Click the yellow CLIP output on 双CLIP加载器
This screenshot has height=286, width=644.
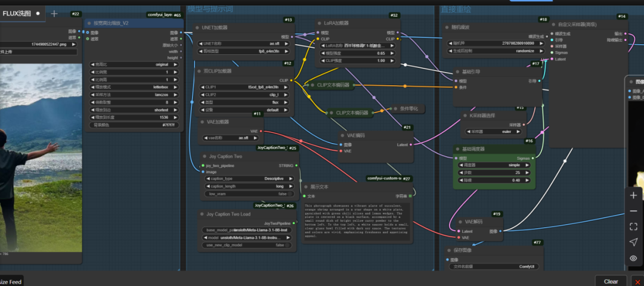point(292,80)
